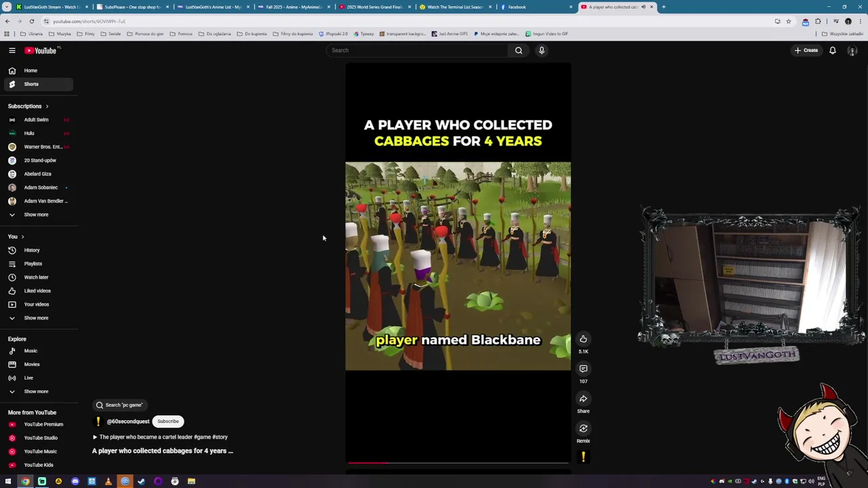Start voice search with the microphone
The height and width of the screenshot is (488, 868).
542,50
